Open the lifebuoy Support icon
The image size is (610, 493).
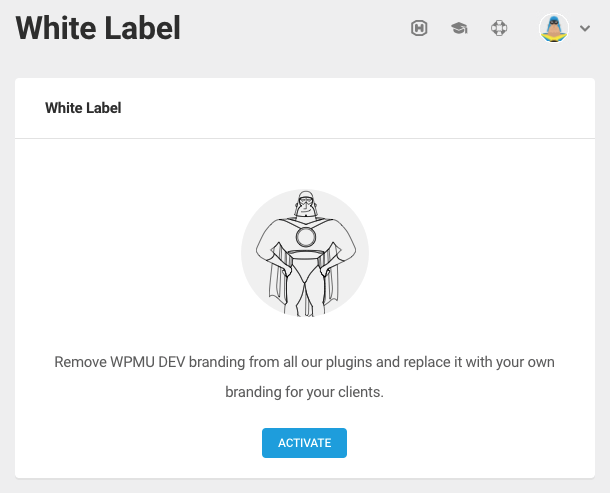click(x=499, y=29)
